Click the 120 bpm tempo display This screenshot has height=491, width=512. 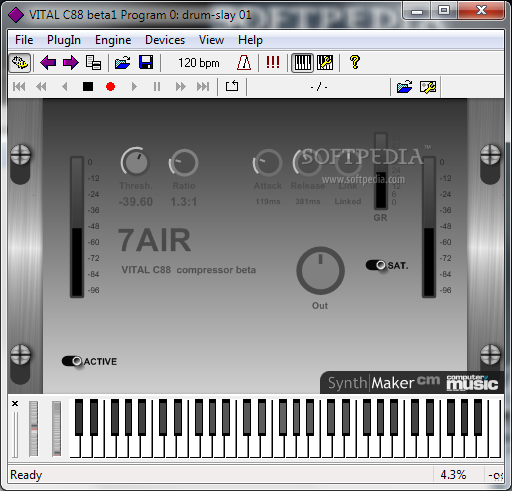pos(199,63)
